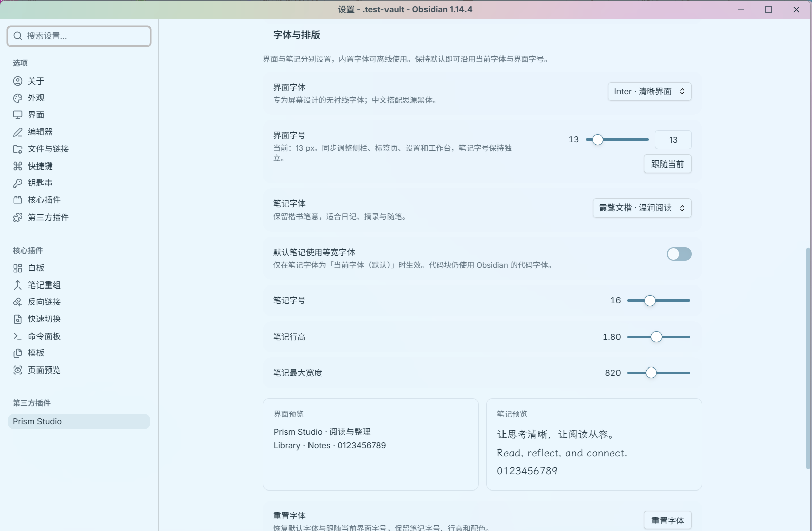Click the 编辑器 pencil icon
812x531 pixels.
click(18, 132)
